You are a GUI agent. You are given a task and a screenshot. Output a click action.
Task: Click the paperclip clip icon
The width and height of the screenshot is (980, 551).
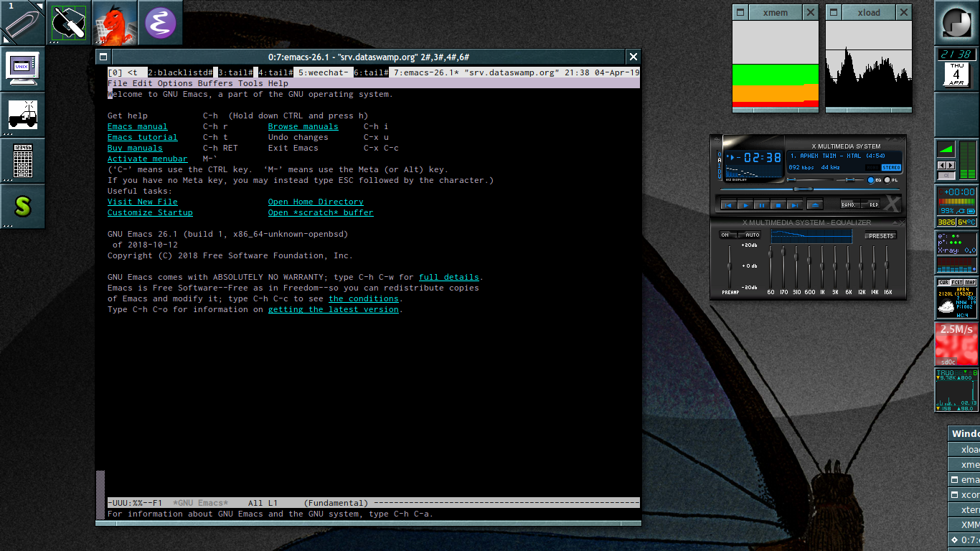pos(23,23)
